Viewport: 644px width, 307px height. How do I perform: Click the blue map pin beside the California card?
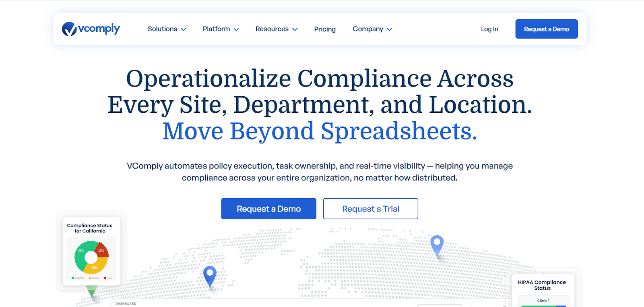coord(210,276)
